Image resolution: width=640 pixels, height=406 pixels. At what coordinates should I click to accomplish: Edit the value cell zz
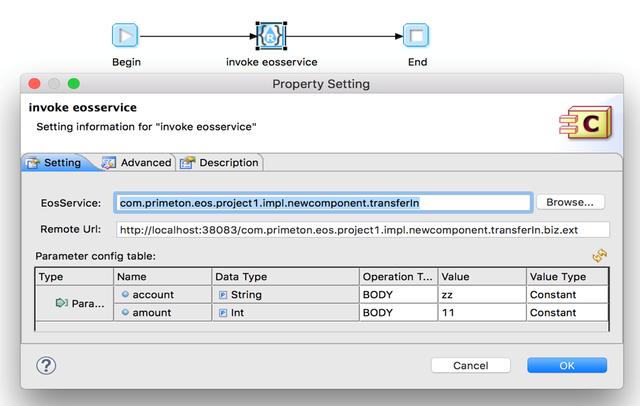[482, 295]
